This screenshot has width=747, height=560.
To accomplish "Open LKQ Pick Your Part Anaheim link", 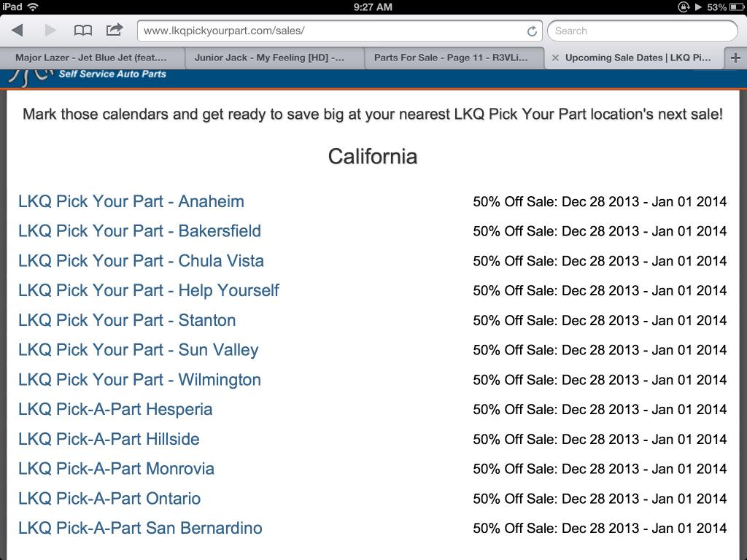I will tap(131, 201).
